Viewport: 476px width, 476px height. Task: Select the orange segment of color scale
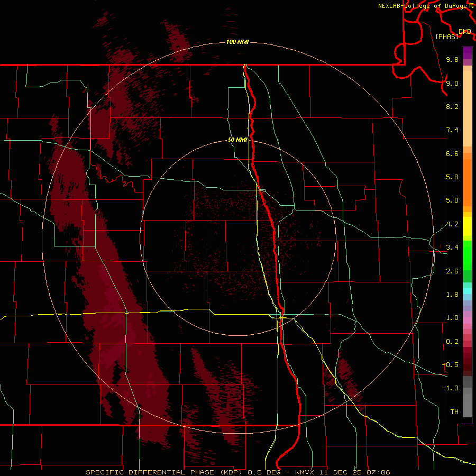(467, 182)
